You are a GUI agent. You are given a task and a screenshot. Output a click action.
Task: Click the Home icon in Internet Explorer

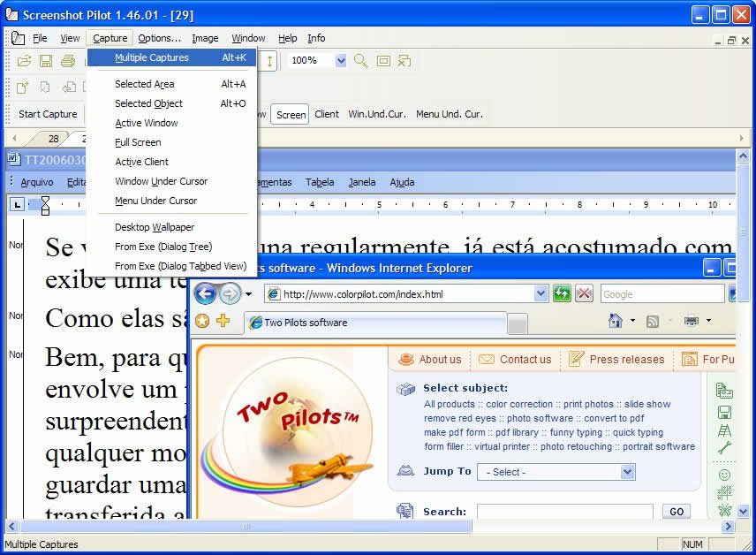click(616, 321)
